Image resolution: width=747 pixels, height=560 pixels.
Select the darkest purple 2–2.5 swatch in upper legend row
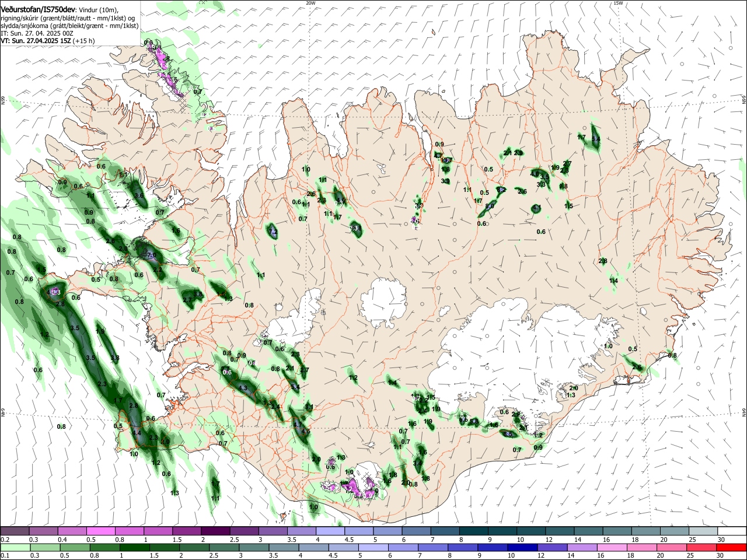[x=215, y=531]
